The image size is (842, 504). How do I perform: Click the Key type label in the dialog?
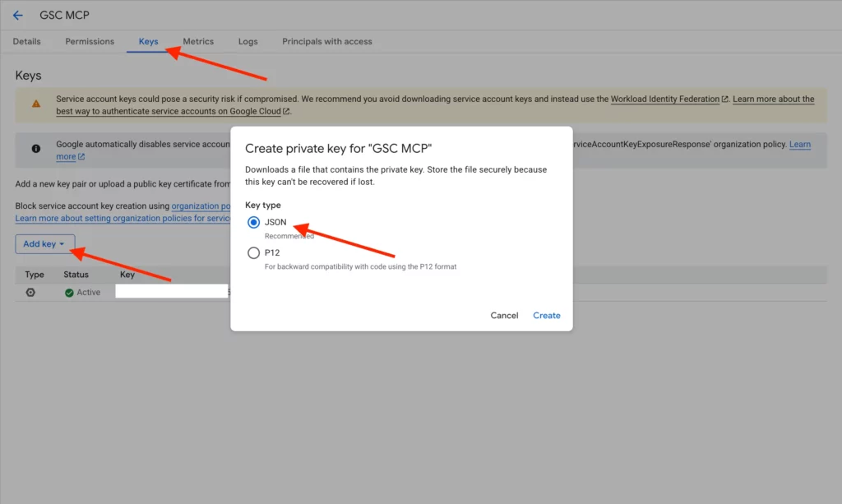263,205
